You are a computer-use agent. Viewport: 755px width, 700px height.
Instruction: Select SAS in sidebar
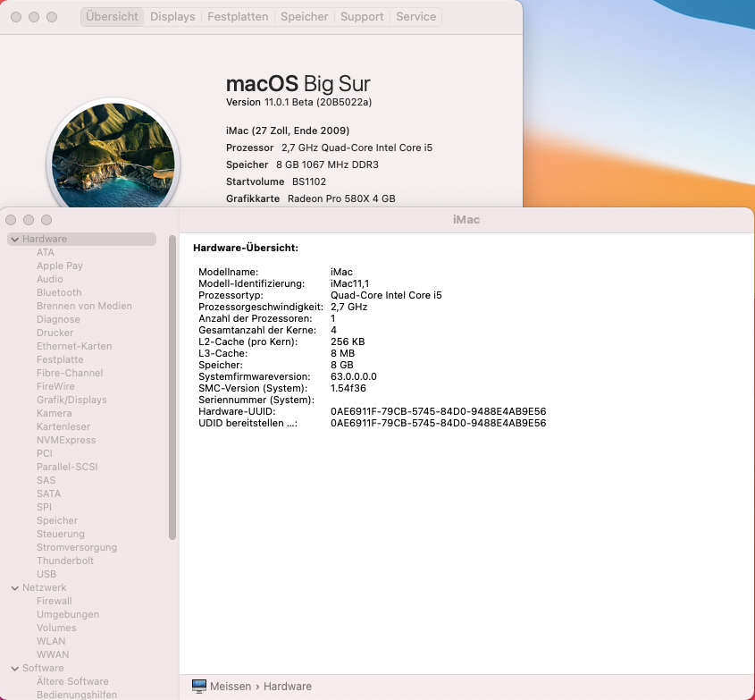pos(46,481)
